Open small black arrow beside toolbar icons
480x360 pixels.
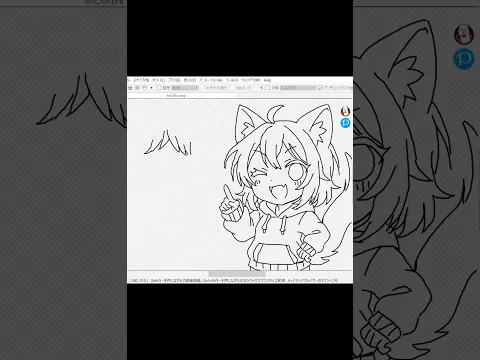point(151,88)
